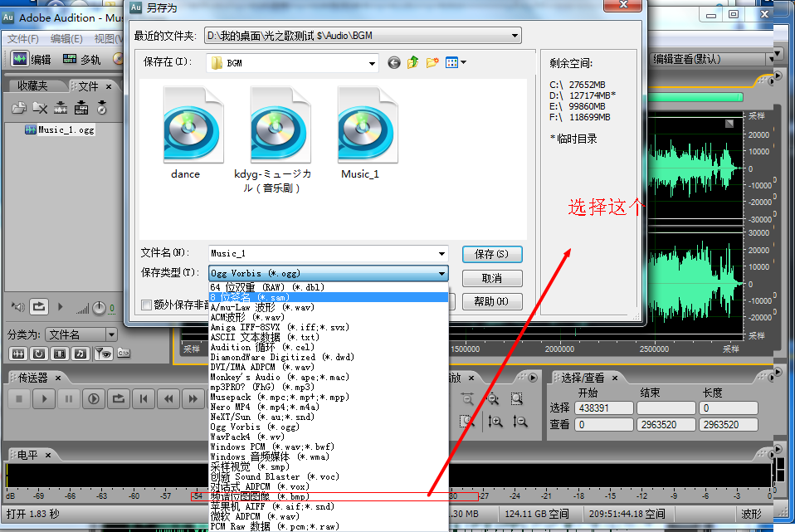Click insert into CD list icon in Files panel
Viewport: 795px width, 532px height.
point(102,108)
